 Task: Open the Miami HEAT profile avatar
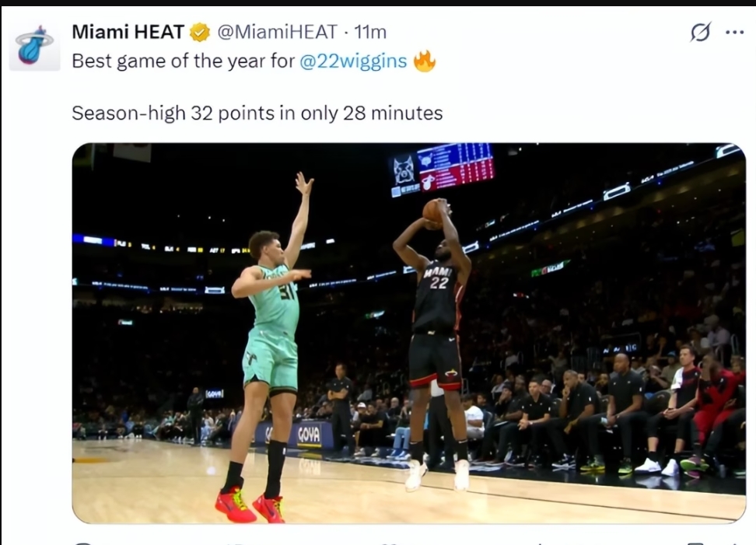pyautogui.click(x=35, y=46)
